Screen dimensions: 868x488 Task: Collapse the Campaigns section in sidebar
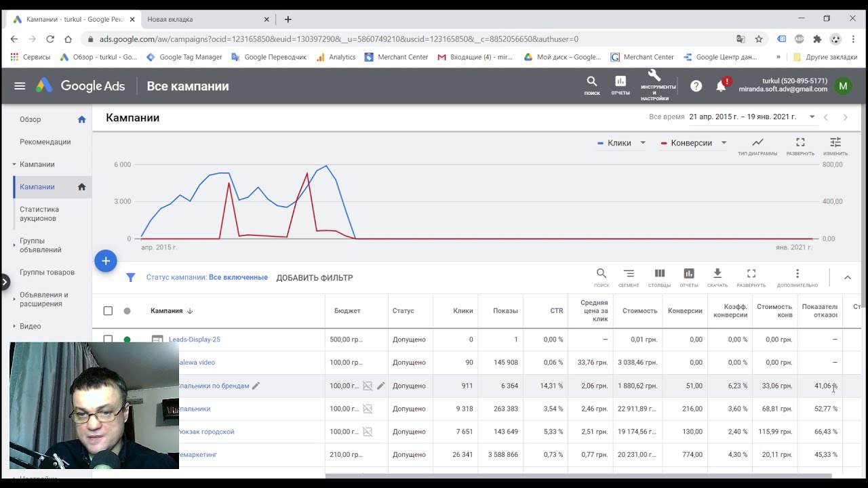[14, 165]
